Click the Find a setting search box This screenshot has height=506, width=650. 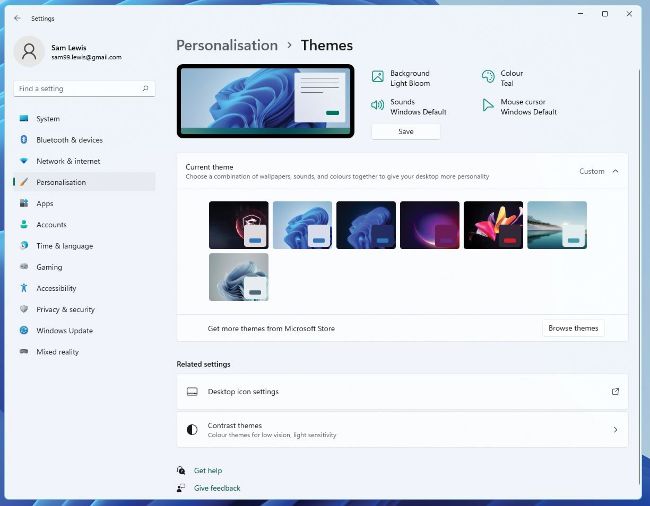point(78,89)
